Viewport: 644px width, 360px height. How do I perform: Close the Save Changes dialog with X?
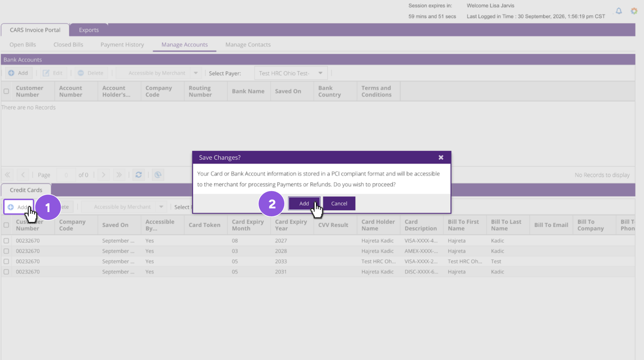[x=441, y=158]
